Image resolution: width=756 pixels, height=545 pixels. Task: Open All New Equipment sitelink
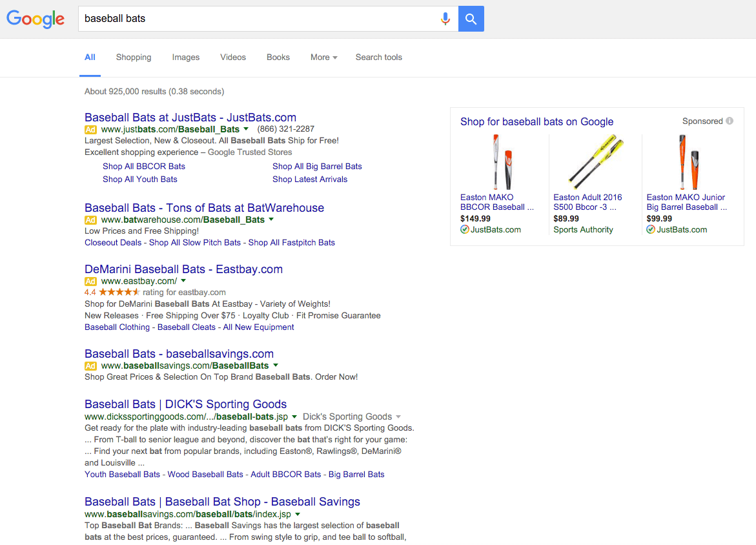tap(258, 327)
